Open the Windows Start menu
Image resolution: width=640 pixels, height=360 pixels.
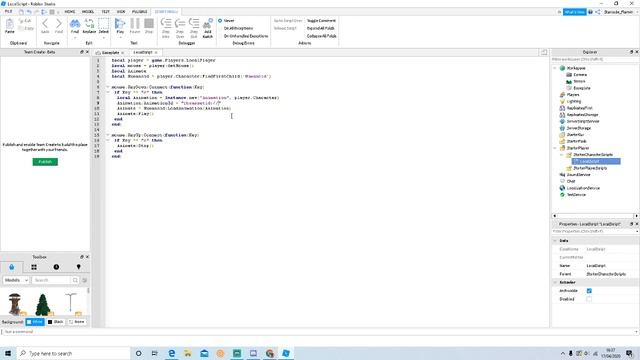[8, 353]
